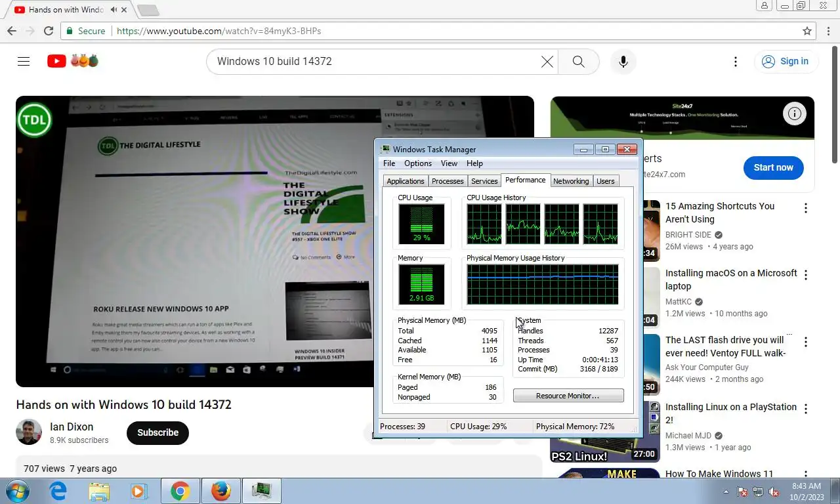Open the ad info icon
This screenshot has width=840, height=504.
coord(795,114)
